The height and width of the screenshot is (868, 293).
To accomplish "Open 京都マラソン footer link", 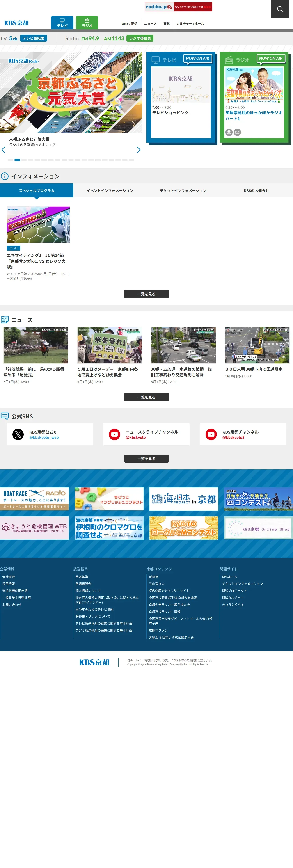I will pos(158,631).
